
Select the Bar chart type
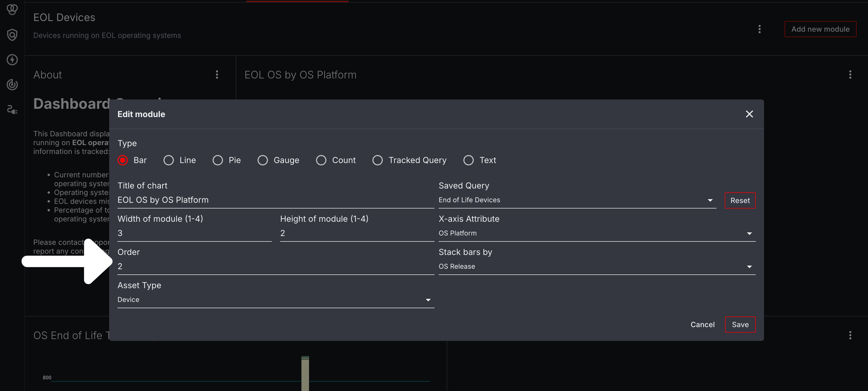pyautogui.click(x=123, y=160)
